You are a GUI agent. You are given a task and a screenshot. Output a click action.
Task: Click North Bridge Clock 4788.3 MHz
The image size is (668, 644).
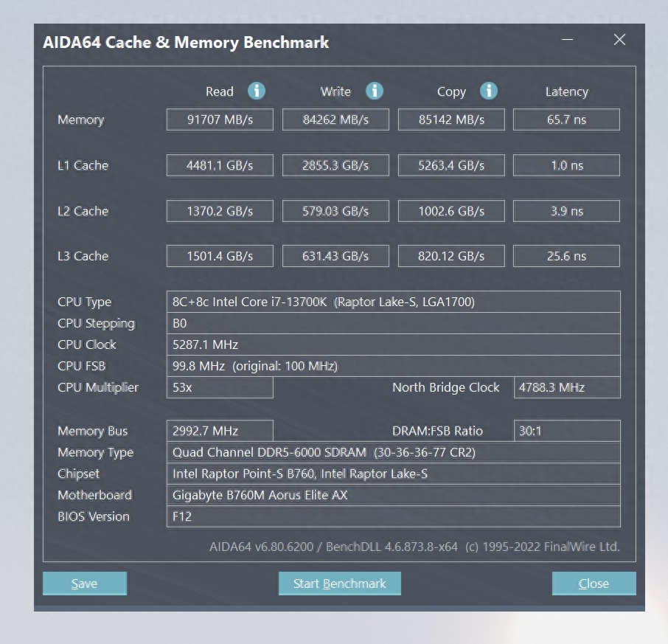pyautogui.click(x=567, y=387)
